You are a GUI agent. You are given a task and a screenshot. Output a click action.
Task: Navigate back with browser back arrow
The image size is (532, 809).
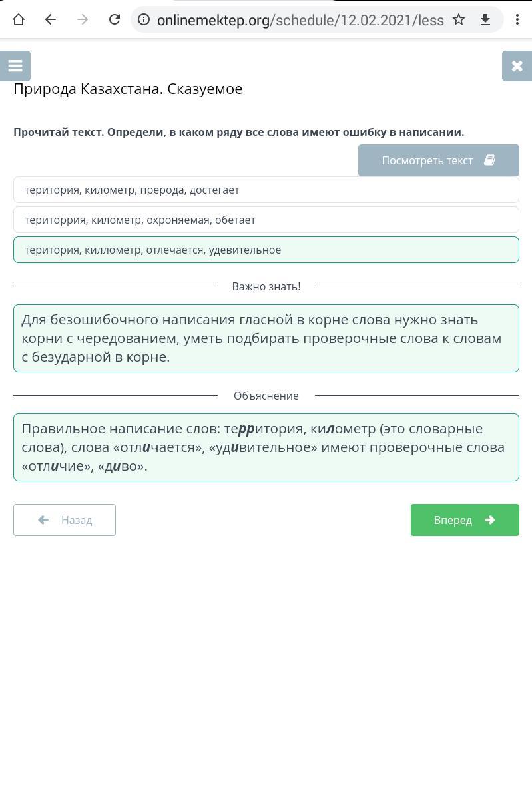click(51, 20)
